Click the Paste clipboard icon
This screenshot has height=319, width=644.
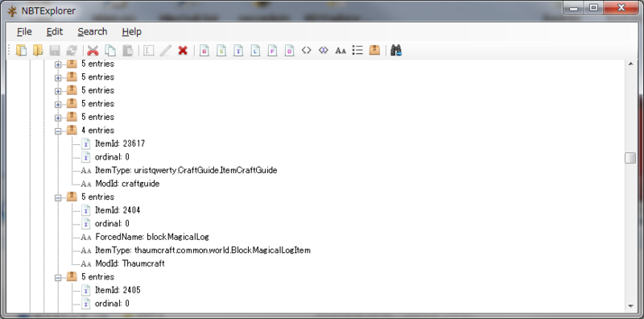[128, 51]
